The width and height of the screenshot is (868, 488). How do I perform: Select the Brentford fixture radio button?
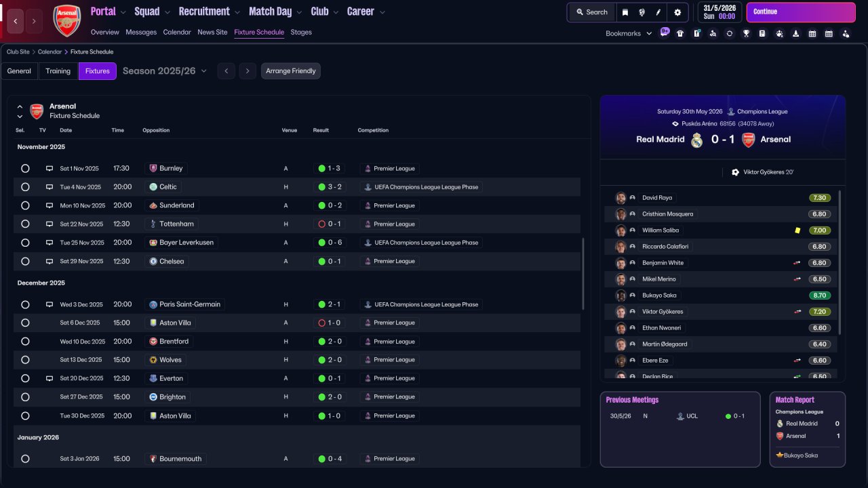click(25, 342)
